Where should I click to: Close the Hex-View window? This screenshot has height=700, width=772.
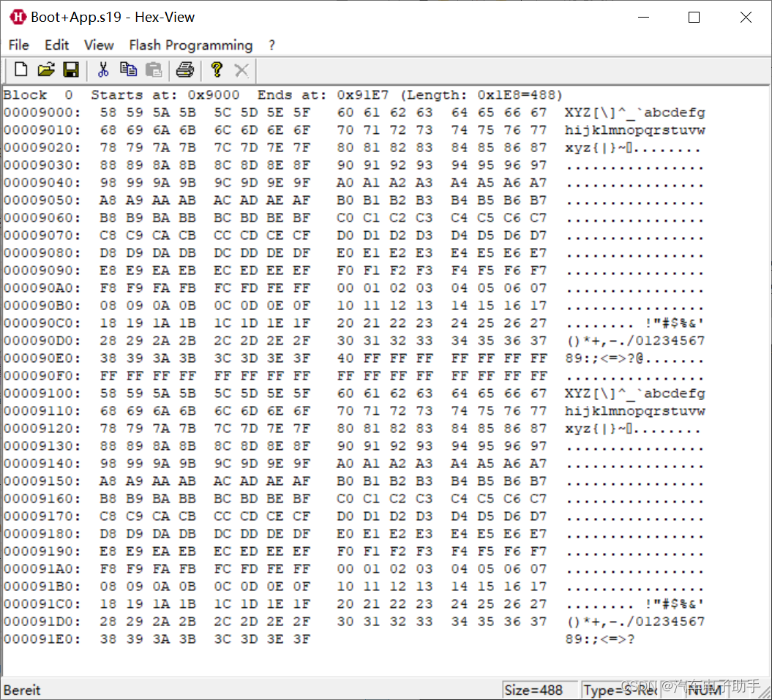pos(746,18)
